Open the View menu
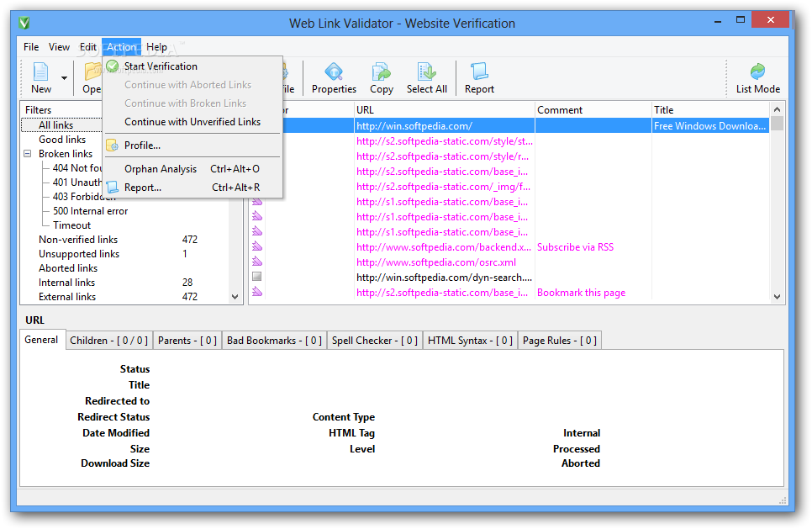The height and width of the screenshot is (529, 812). pos(59,46)
